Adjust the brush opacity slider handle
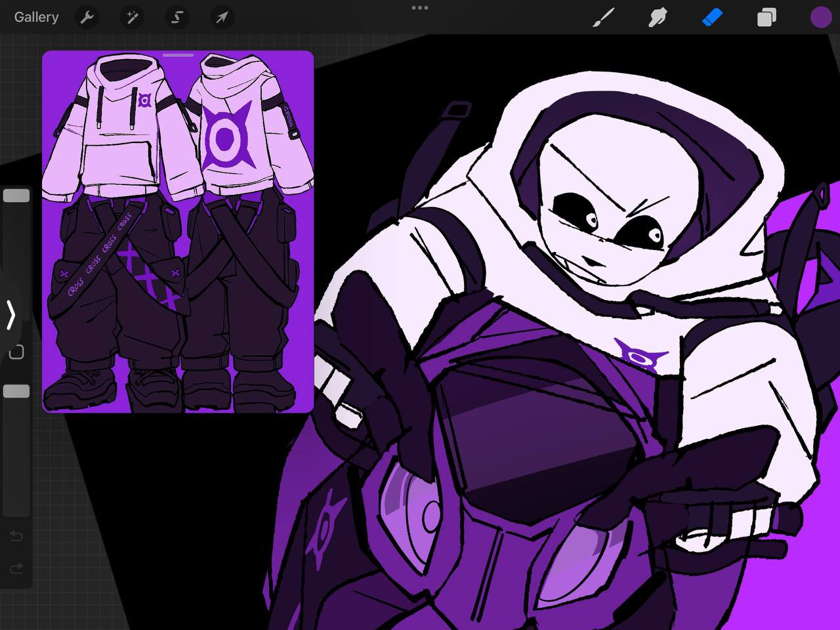 coord(16,391)
